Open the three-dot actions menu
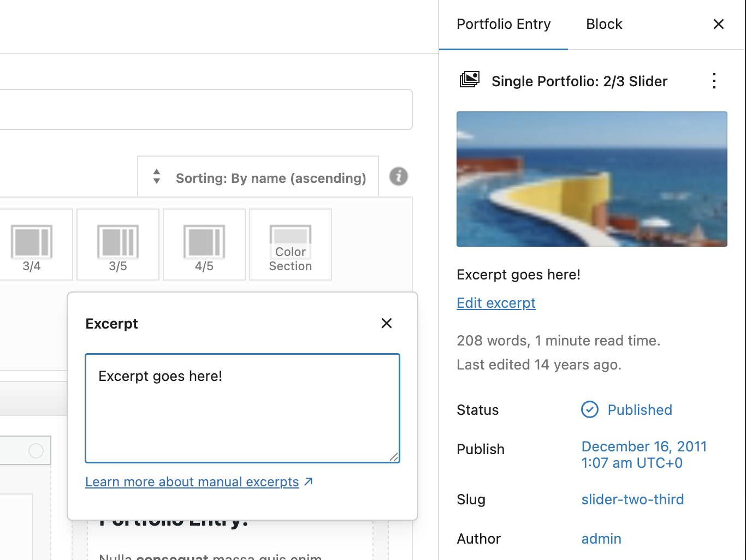 [x=714, y=81]
